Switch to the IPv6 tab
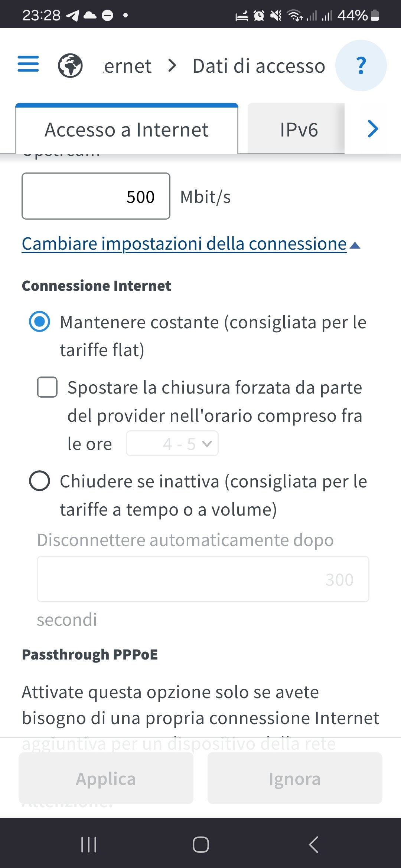This screenshot has width=401, height=868. click(299, 130)
